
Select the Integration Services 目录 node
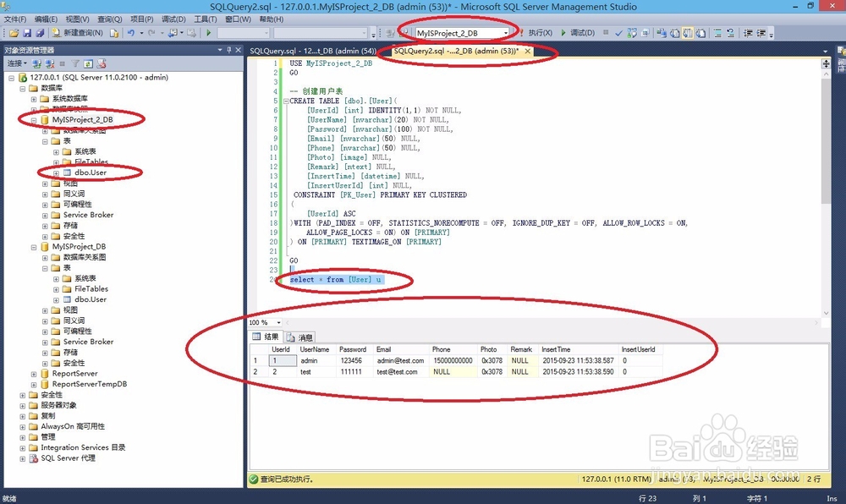pos(83,447)
